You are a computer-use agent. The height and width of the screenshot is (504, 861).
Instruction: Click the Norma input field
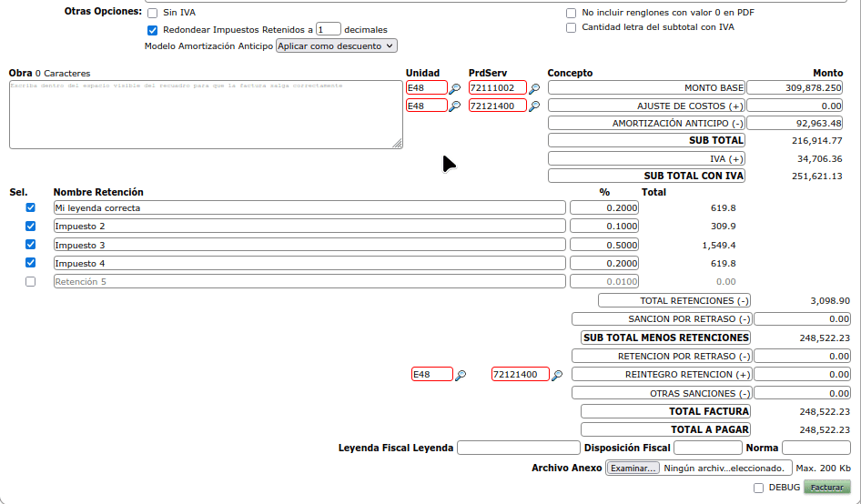click(x=816, y=448)
